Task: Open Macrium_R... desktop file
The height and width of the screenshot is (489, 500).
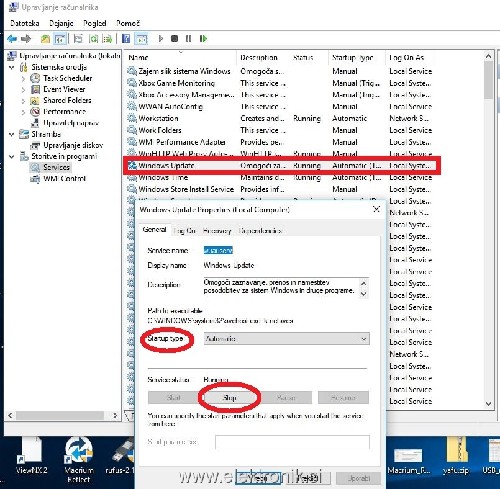Action: tap(409, 461)
